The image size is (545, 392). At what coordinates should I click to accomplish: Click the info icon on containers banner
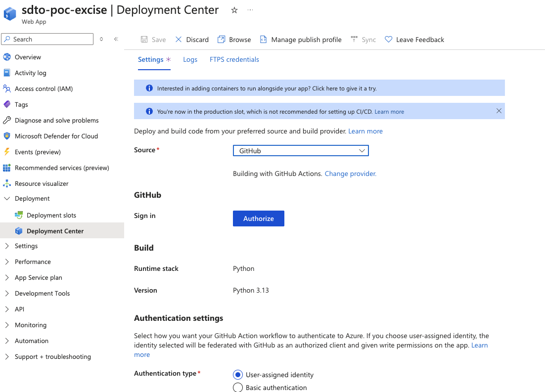pos(149,88)
